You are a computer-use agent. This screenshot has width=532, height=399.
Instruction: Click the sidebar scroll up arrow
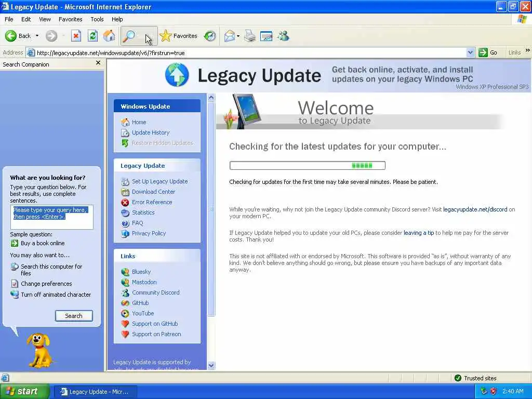[x=211, y=98]
